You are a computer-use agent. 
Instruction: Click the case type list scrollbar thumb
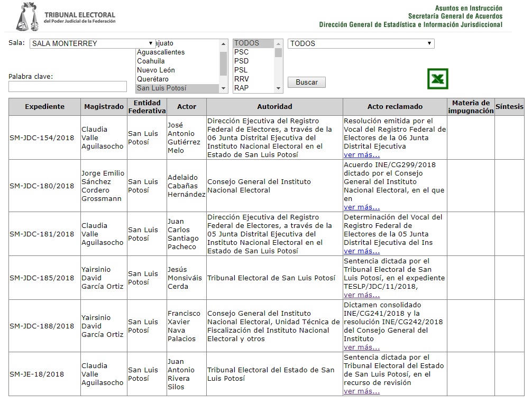(278, 53)
